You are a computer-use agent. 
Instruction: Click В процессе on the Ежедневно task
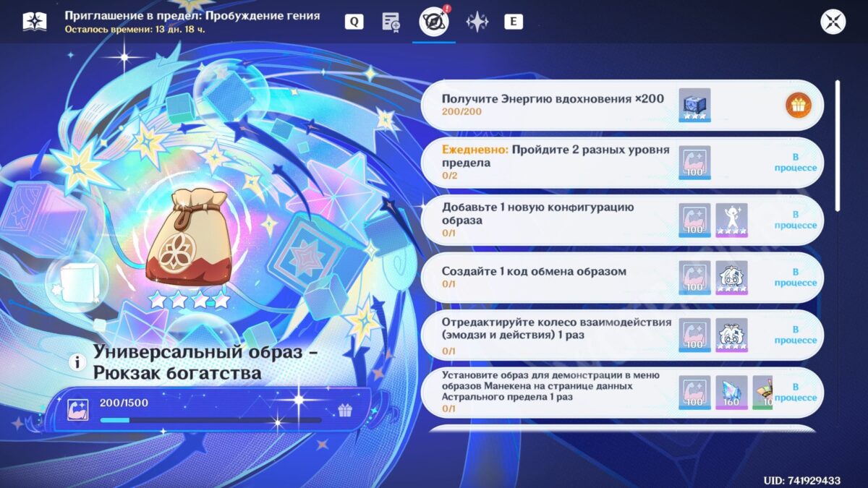tap(795, 163)
